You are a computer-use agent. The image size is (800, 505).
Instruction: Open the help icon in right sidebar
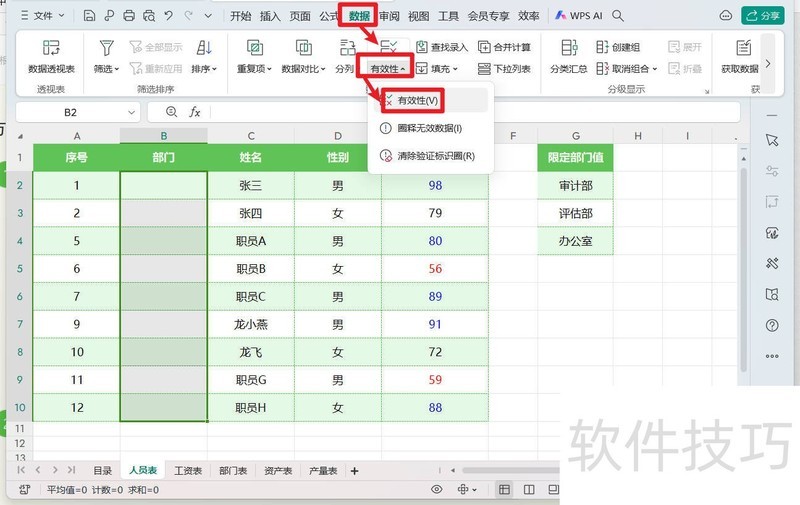coord(771,325)
